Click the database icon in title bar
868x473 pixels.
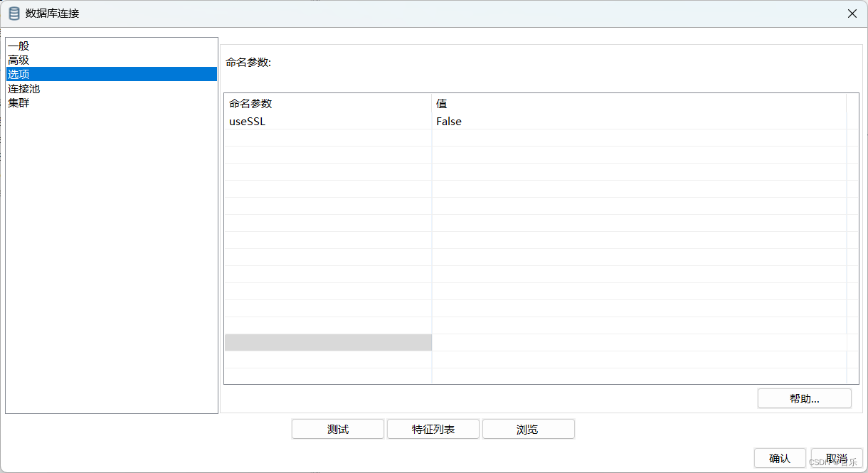point(14,13)
